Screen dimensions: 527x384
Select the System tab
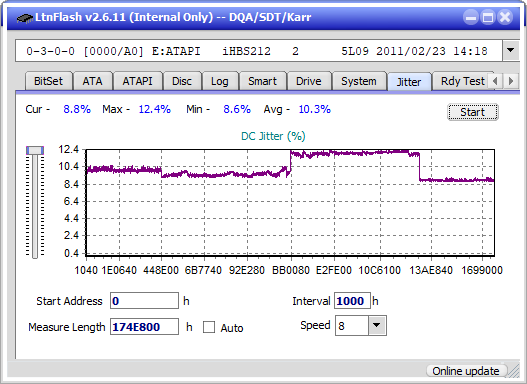[359, 81]
